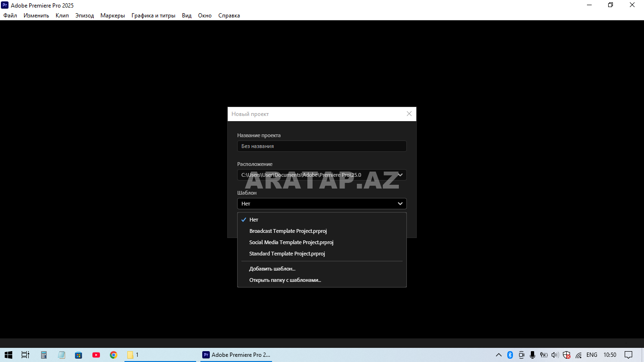Click the microphone tray icon
Image resolution: width=644 pixels, height=362 pixels.
533,355
